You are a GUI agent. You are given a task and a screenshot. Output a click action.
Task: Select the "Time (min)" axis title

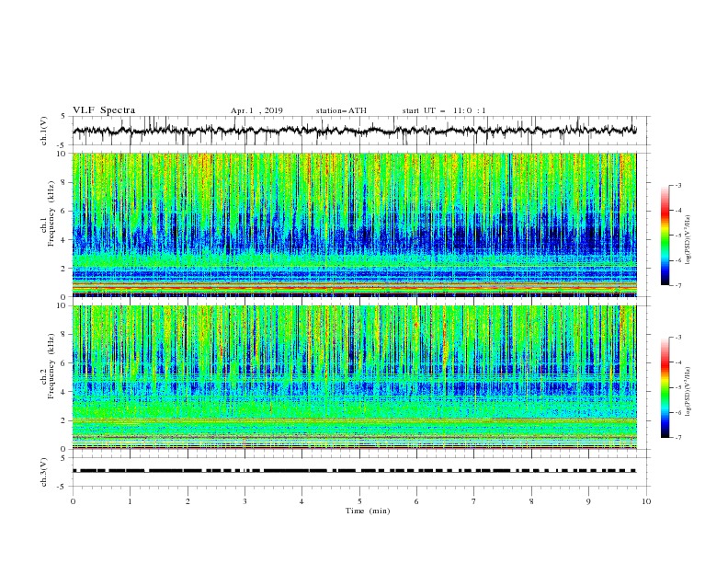(368, 511)
